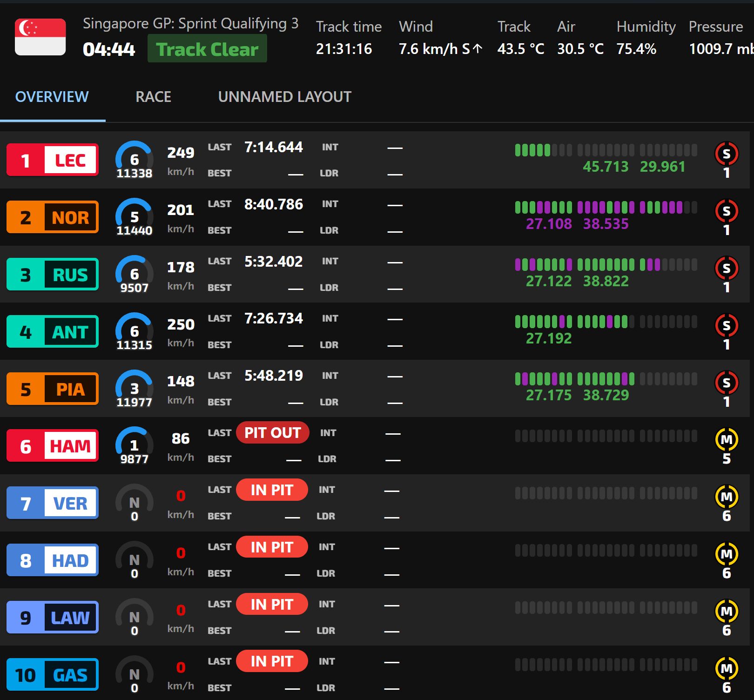Click the humidity value 75.4%
754x700 pixels.
[636, 49]
